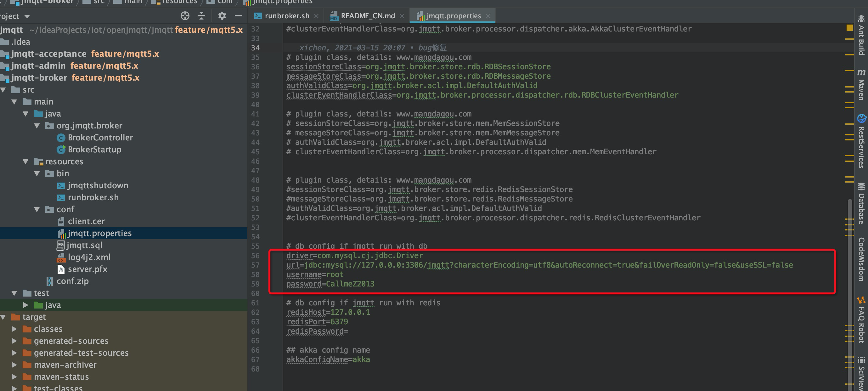Image resolution: width=868 pixels, height=391 pixels.
Task: Select BrokerStartup class in the tree
Action: (94, 150)
